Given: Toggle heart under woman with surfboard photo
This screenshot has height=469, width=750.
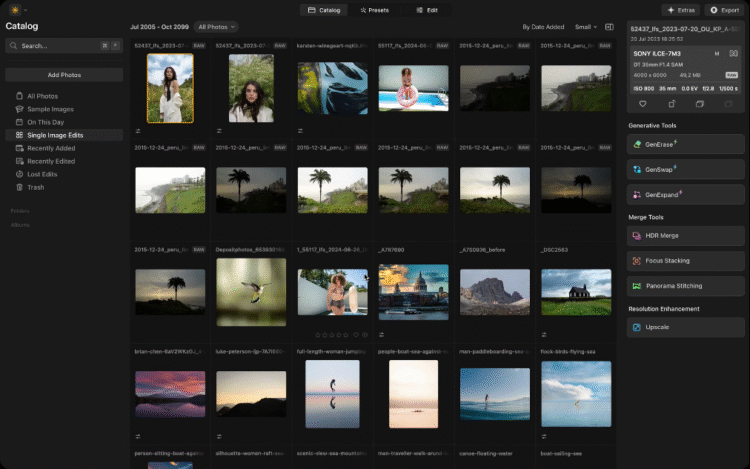Looking at the screenshot, I should [356, 335].
